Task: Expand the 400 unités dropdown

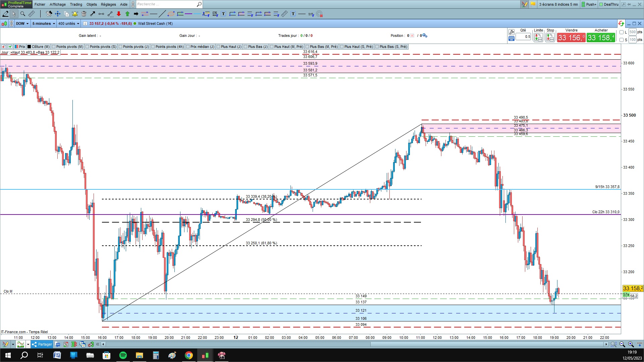Action: (69, 23)
